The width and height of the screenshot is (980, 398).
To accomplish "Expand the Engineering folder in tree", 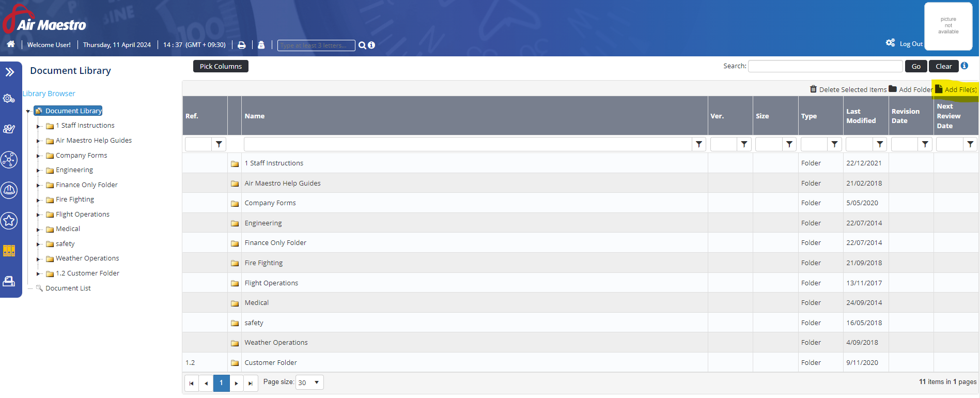I will (x=38, y=171).
